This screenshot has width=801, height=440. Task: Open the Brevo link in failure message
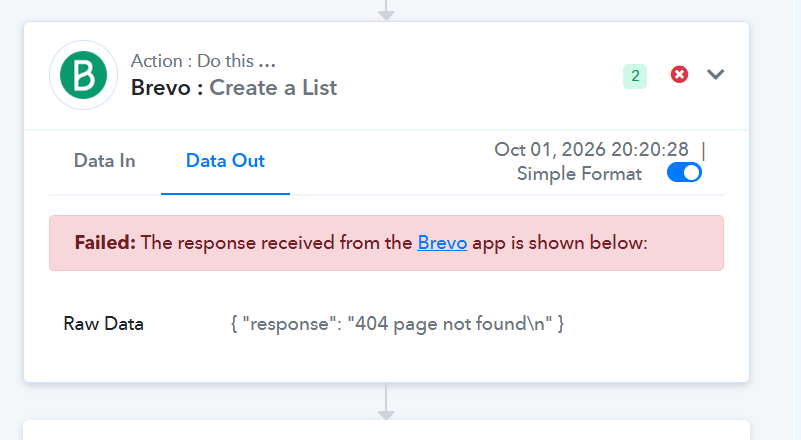click(x=442, y=243)
